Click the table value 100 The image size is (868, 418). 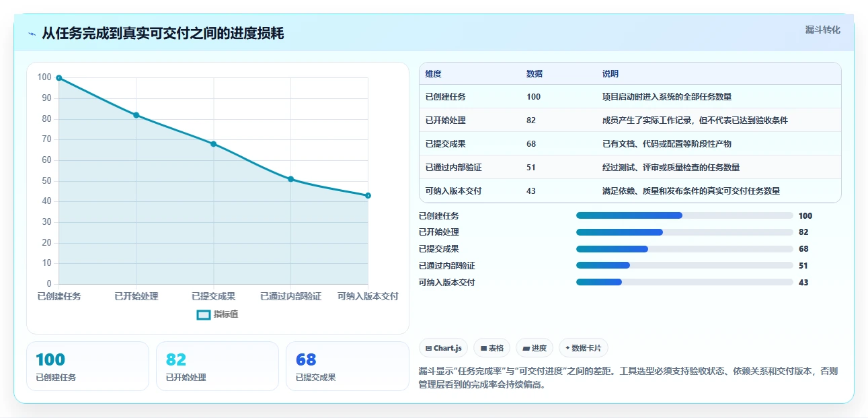[534, 97]
